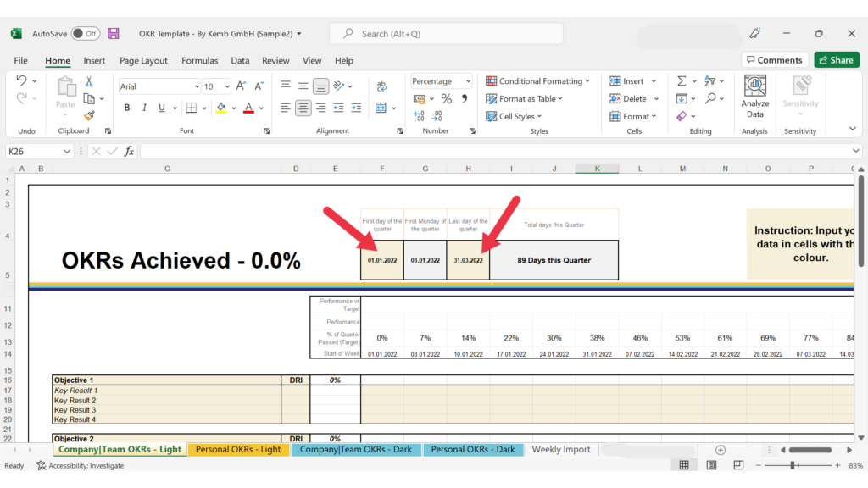Toggle AutoSave switch
Image resolution: width=868 pixels, height=488 pixels.
click(86, 34)
